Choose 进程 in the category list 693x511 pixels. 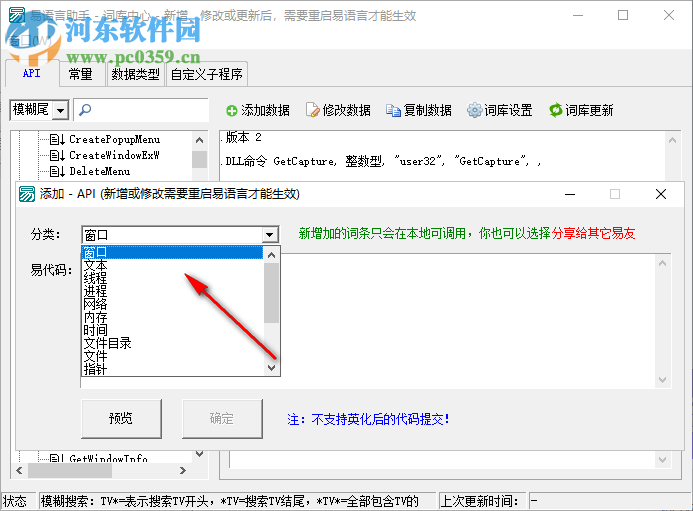[x=172, y=291]
